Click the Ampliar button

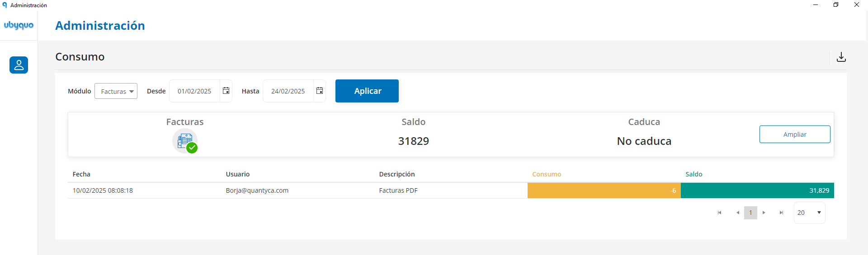click(795, 134)
